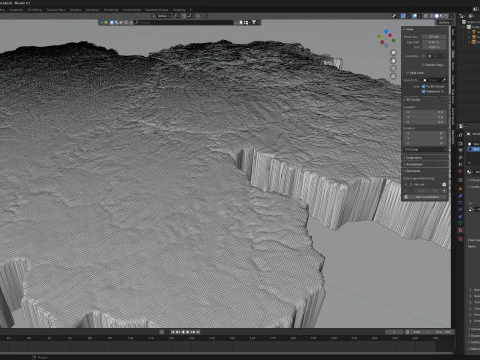Image resolution: width=480 pixels, height=360 pixels.
Task: Adjust 3D Cursor Location X field
Action: point(424,112)
